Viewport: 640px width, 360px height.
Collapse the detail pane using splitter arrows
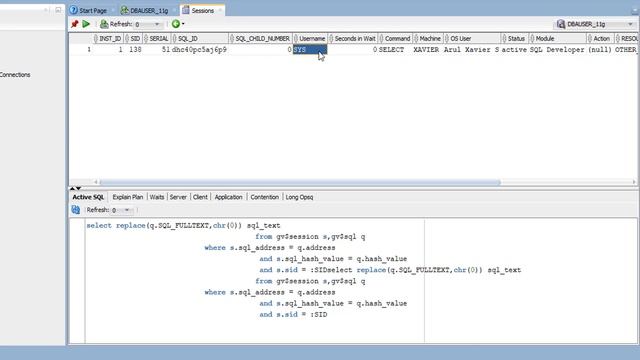78,188
